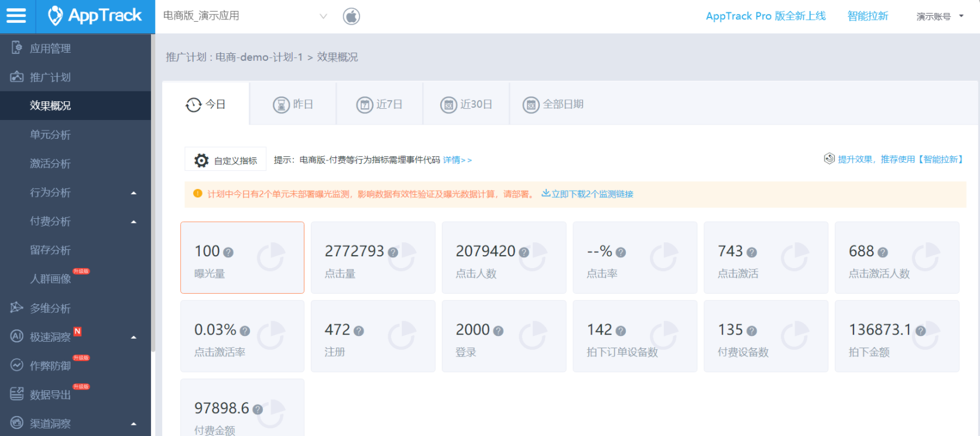Image resolution: width=980 pixels, height=436 pixels.
Task: Expand the 付费分析 sidebar submenu
Action: [133, 222]
